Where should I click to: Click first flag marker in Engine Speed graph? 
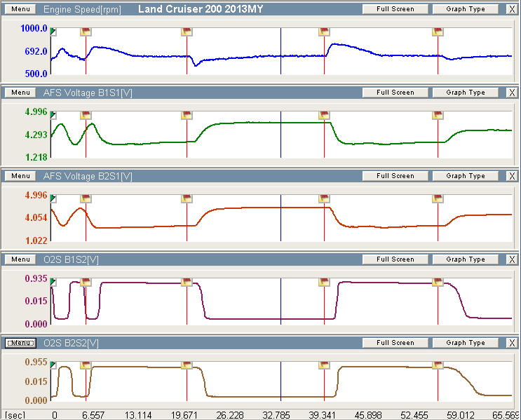86,32
